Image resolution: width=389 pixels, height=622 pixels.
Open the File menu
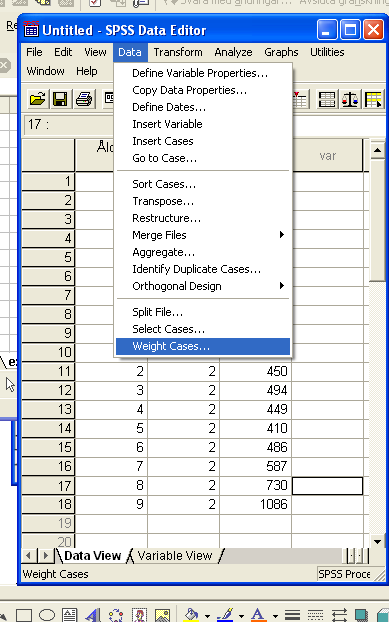pos(34,52)
